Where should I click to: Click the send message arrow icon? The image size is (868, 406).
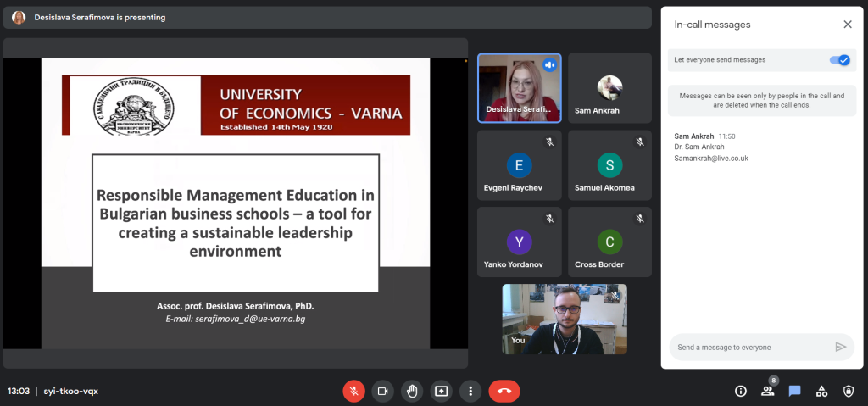tap(840, 347)
